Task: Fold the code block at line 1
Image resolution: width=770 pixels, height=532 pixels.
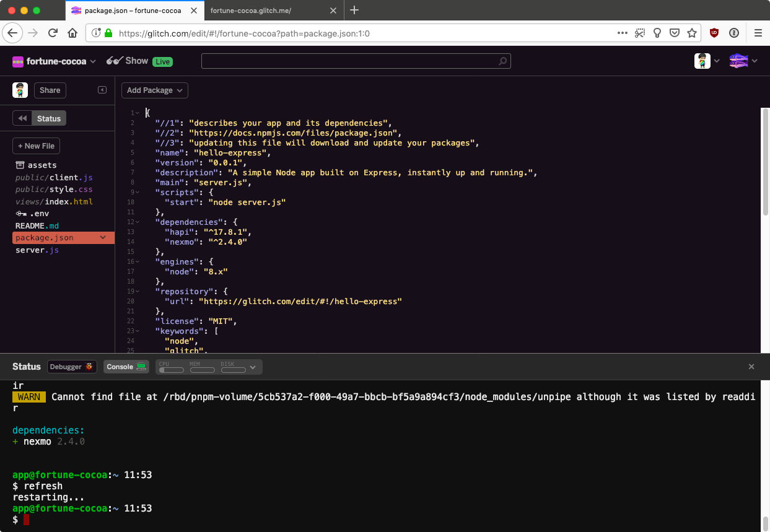Action: [138, 113]
